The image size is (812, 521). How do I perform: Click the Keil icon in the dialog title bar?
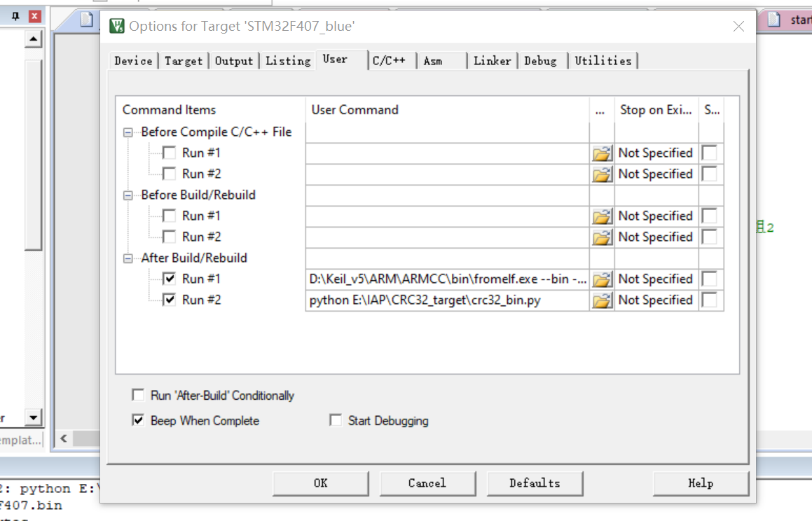pyautogui.click(x=117, y=27)
